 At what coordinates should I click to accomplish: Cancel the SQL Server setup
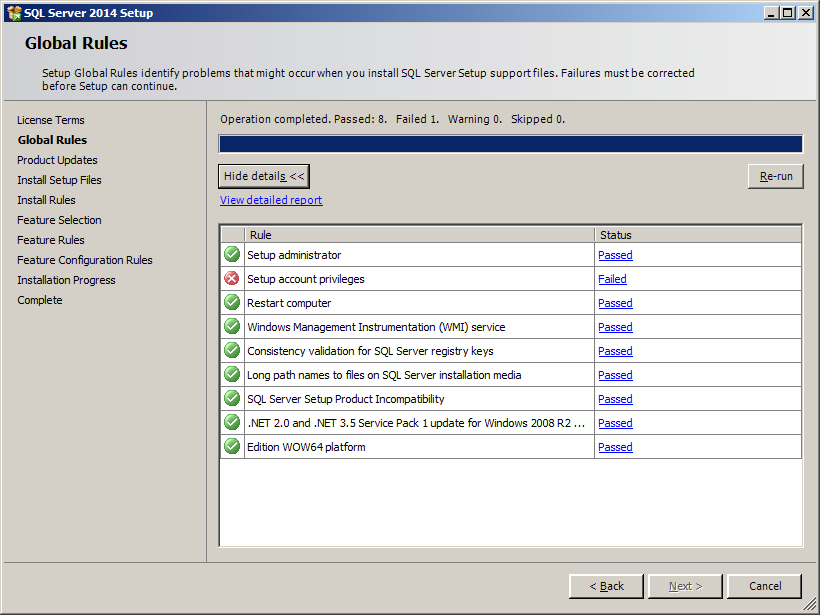(x=765, y=586)
